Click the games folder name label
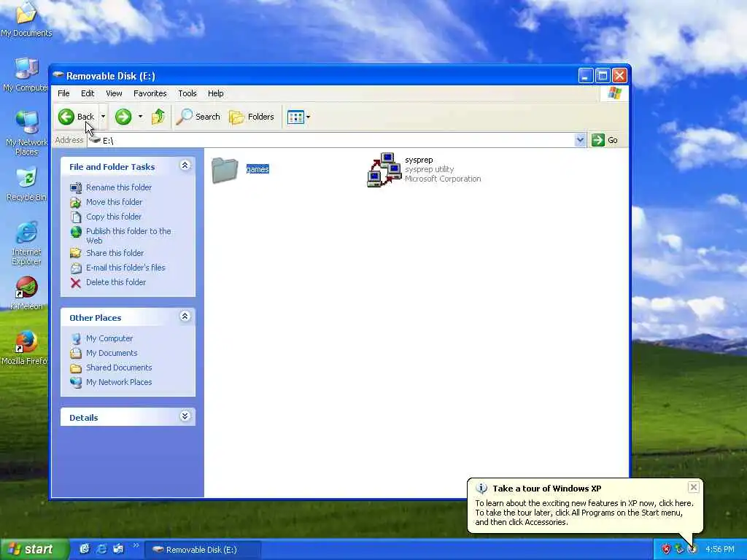Screen dimensions: 747x560 (x=258, y=169)
